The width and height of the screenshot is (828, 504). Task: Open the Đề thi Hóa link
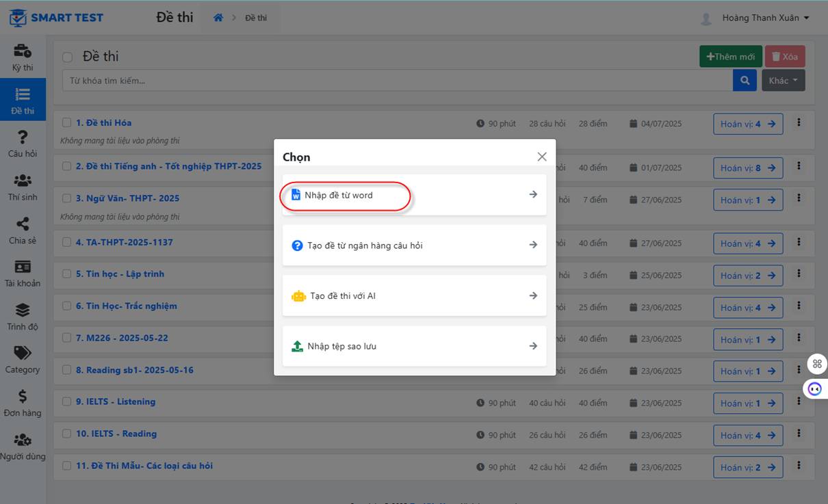pos(103,122)
